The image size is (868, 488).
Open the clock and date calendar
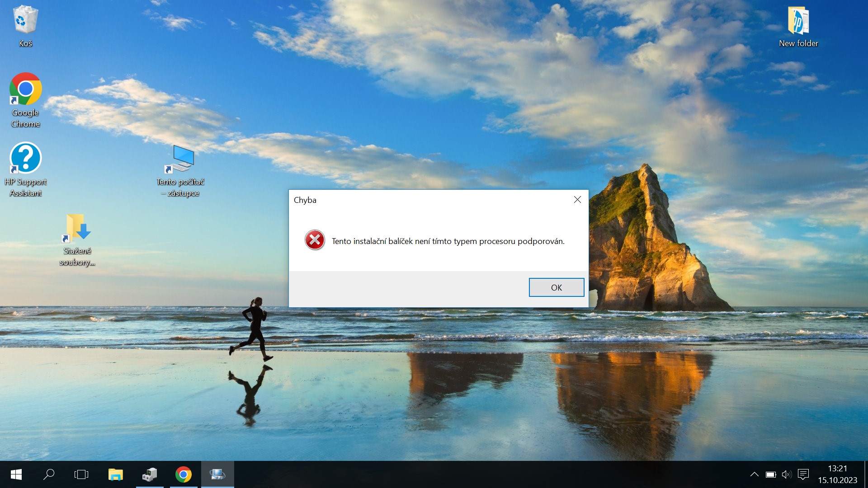coord(837,474)
